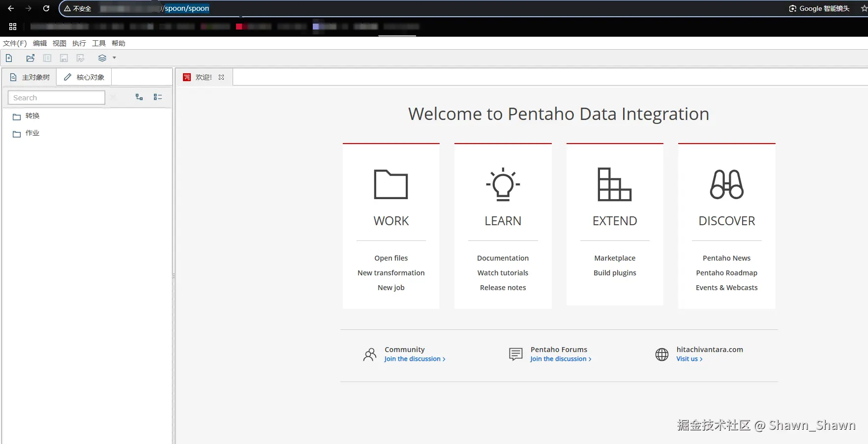868x444 pixels.
Task: Click the perspective layers toolbar icon
Action: tap(102, 58)
